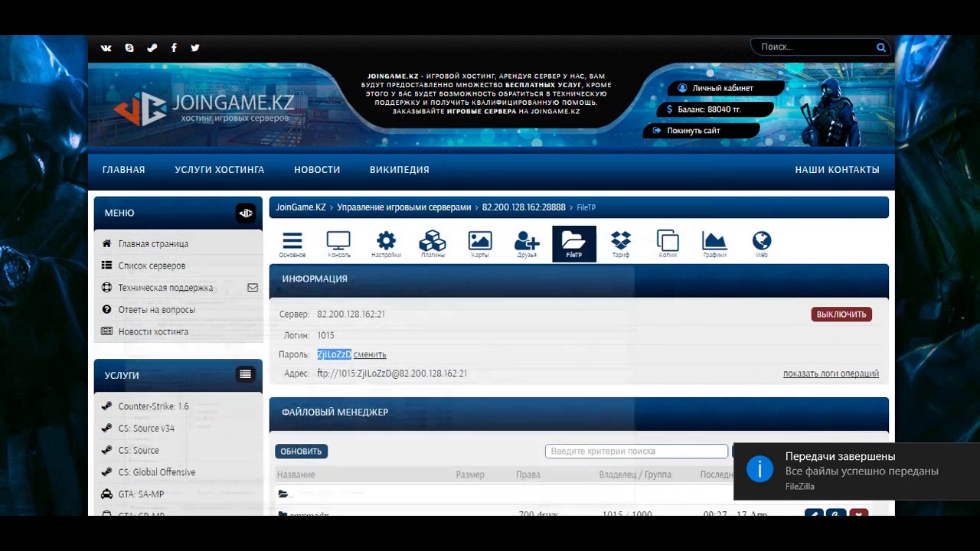Select GTA: SA-MP service
The width and height of the screenshot is (980, 551).
click(x=141, y=494)
